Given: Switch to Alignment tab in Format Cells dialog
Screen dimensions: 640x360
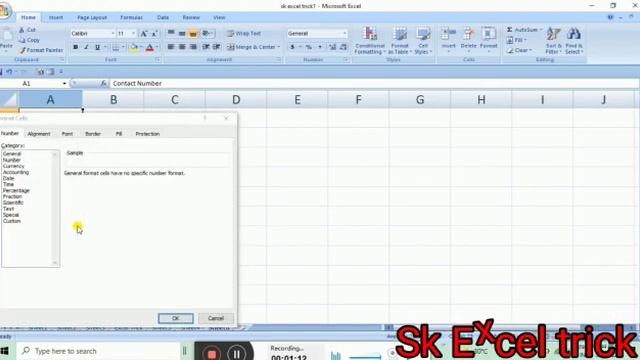Looking at the screenshot, I should [x=39, y=134].
